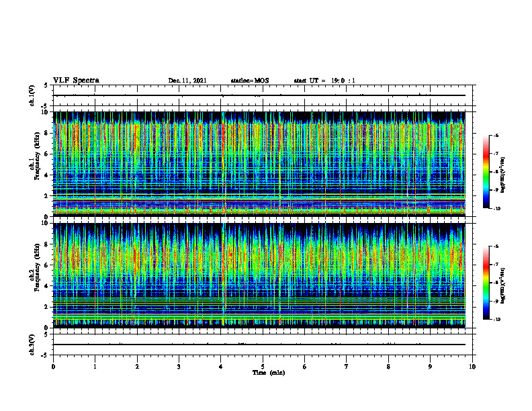The width and height of the screenshot is (532, 411).
Task: Click time axis tick label "5"
Action: (x=263, y=367)
